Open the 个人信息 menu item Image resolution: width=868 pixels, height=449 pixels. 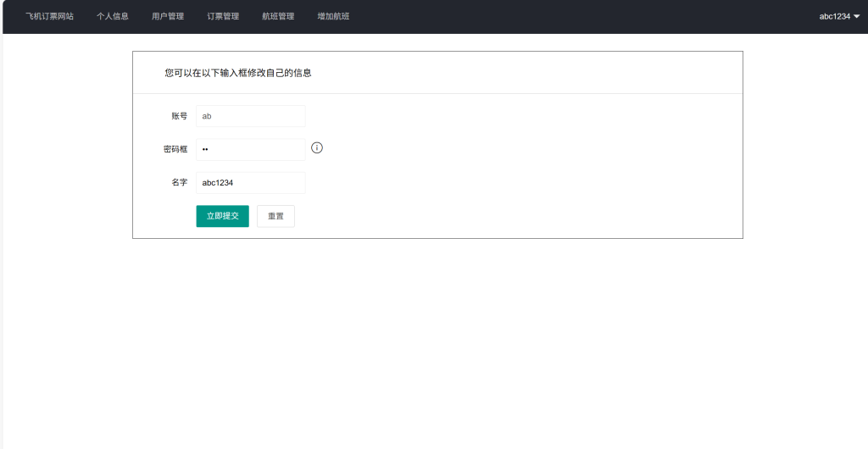coord(113,17)
